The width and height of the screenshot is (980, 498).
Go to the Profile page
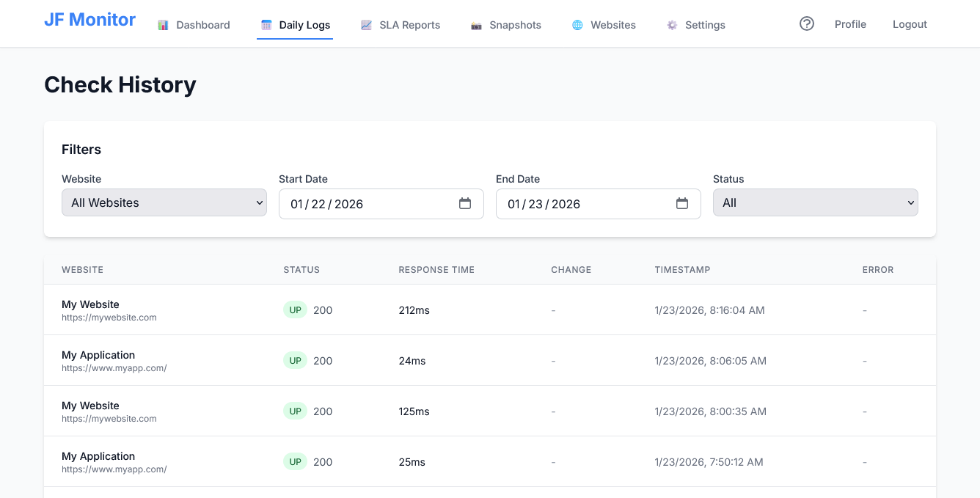[x=850, y=24]
